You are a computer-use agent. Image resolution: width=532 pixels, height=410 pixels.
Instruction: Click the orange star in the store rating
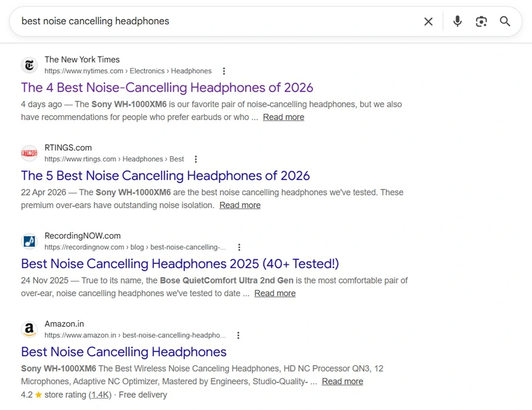pos(38,395)
